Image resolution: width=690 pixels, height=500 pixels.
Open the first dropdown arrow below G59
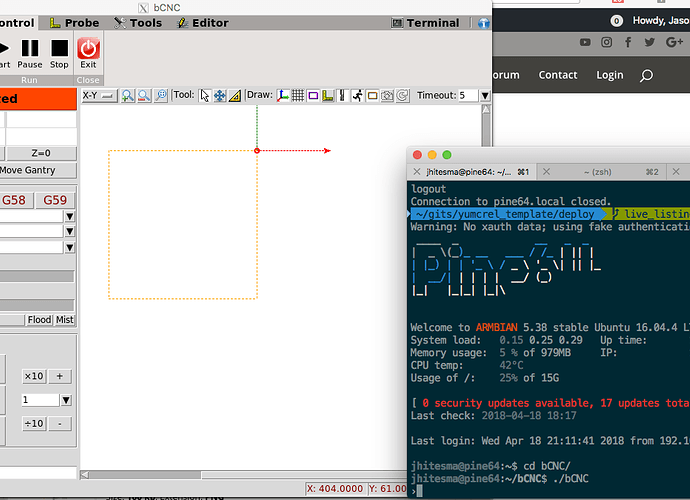(70, 217)
